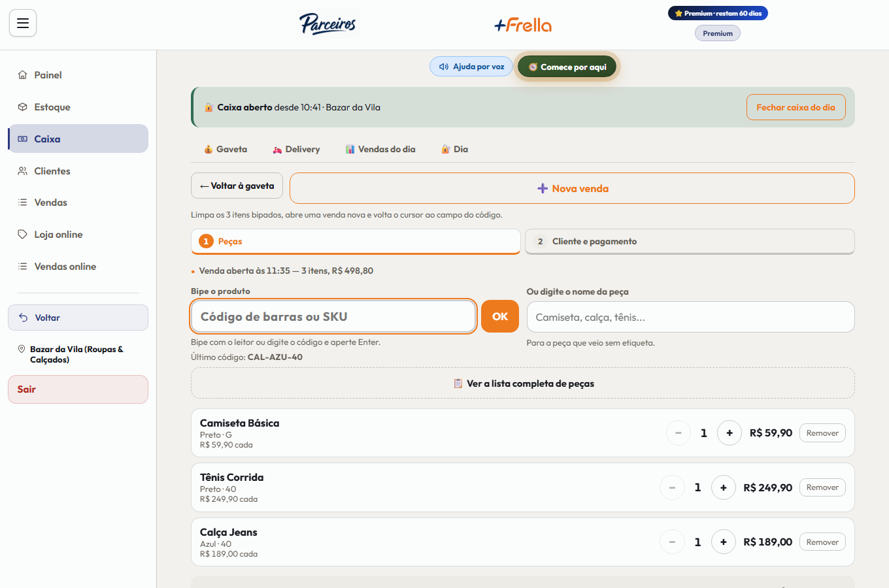The height and width of the screenshot is (588, 889).
Task: Open the Vendas do dia tab
Action: (380, 149)
